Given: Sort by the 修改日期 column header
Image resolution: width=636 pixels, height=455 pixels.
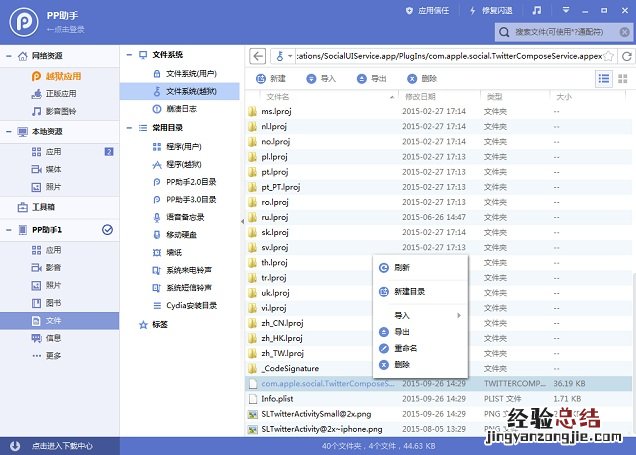Looking at the screenshot, I should tap(420, 97).
